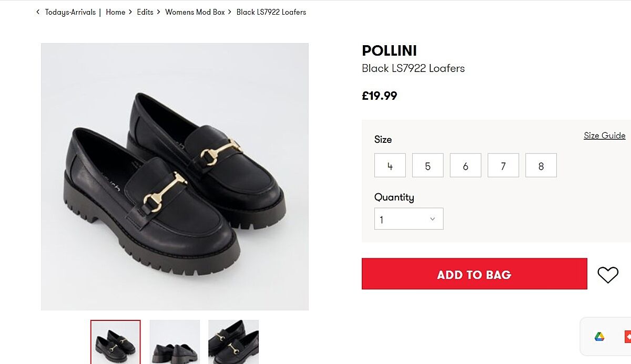This screenshot has width=631, height=364.
Task: Click the ADD TO BAG button
Action: click(474, 274)
